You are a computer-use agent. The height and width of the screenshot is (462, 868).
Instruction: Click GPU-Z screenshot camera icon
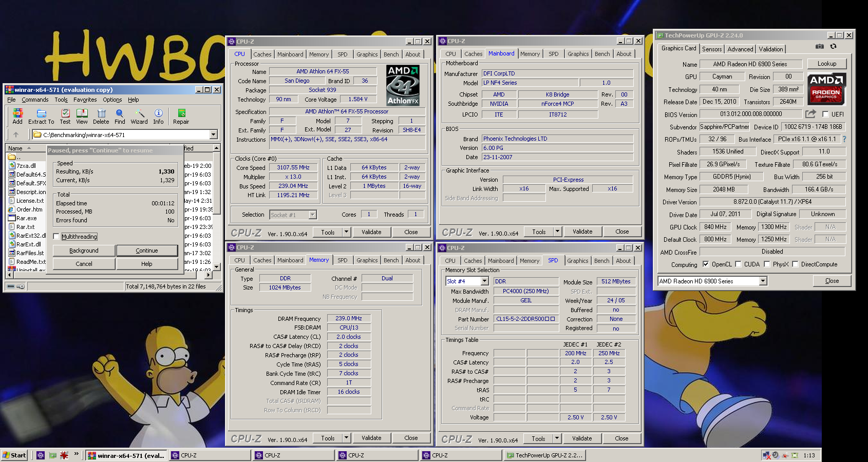coord(819,47)
